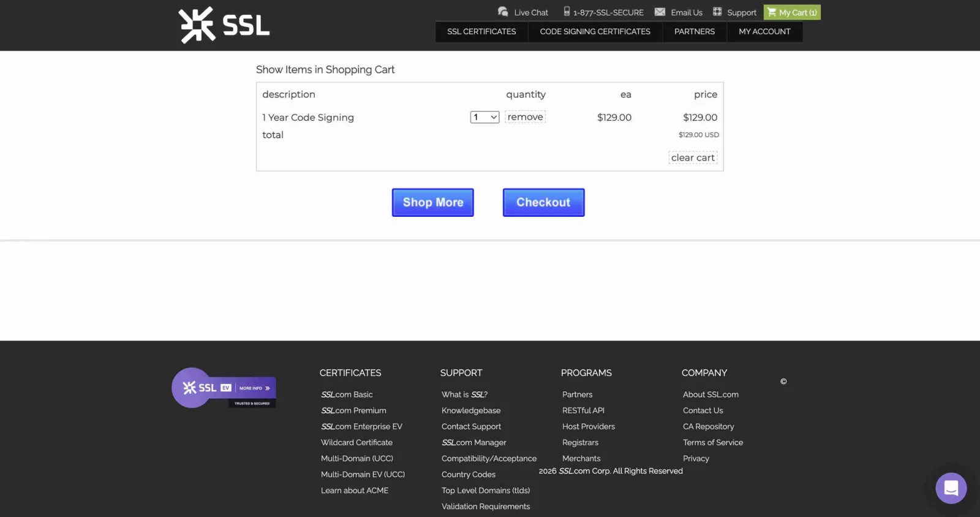
Task: Open the CA Repository link
Action: pyautogui.click(x=708, y=427)
